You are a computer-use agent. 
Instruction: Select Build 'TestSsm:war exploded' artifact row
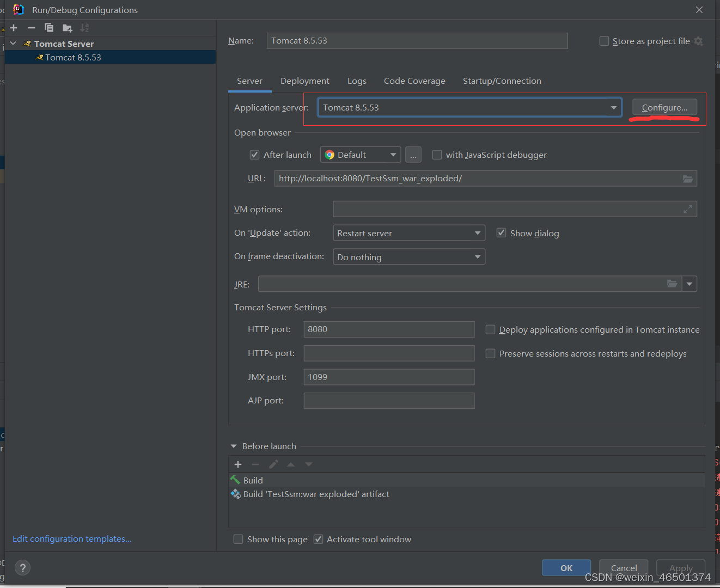click(467, 494)
